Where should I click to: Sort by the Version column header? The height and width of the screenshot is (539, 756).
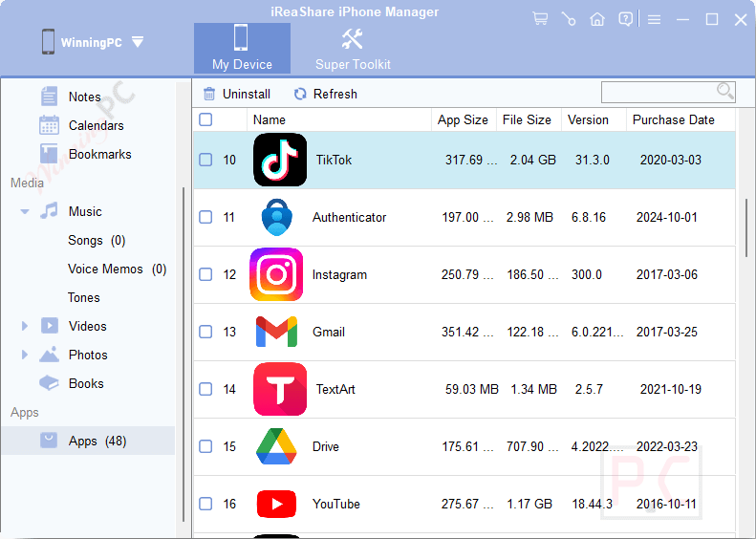point(594,119)
